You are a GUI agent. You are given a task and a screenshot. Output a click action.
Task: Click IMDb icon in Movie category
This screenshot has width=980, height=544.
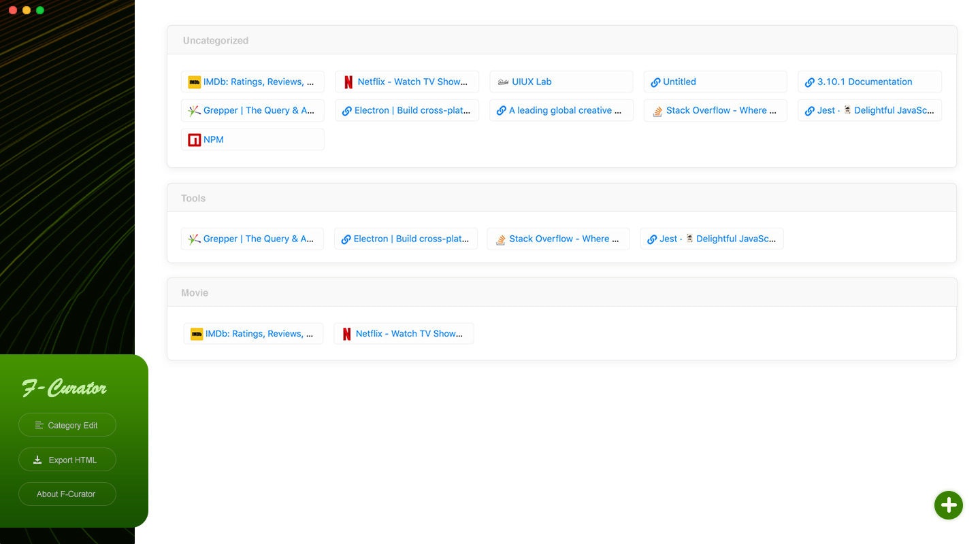197,334
